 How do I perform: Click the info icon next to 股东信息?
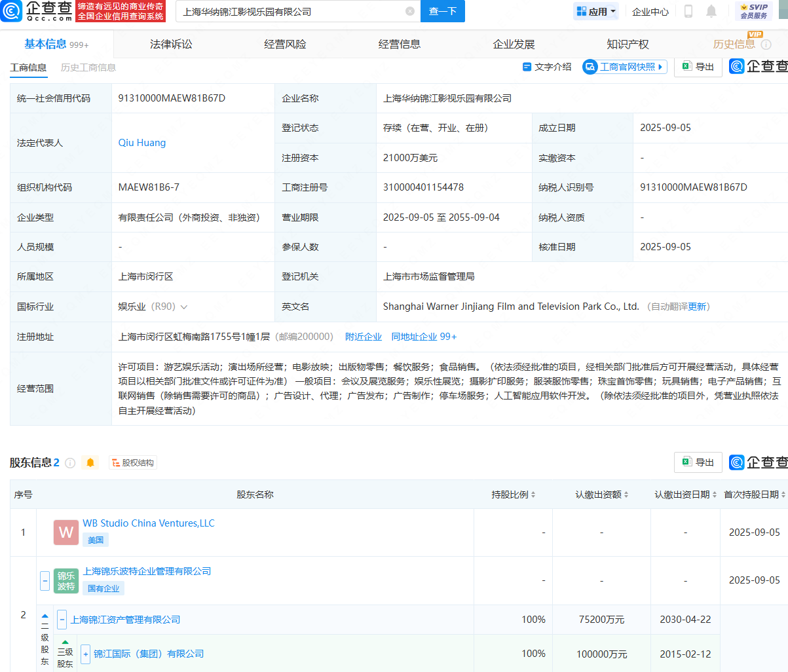pyautogui.click(x=70, y=463)
